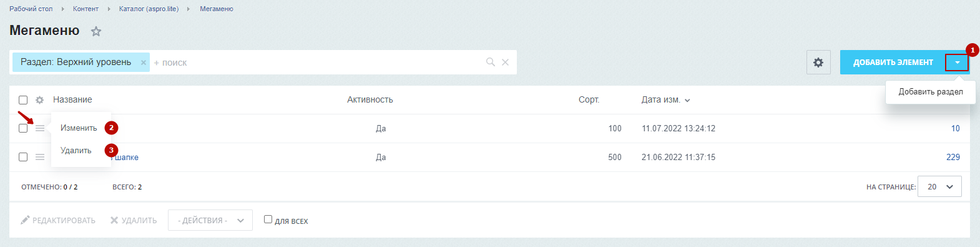Open ID link 229

[x=953, y=157]
